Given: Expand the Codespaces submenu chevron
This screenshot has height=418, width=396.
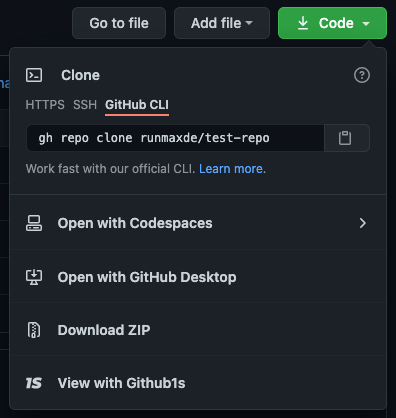Looking at the screenshot, I should click(363, 223).
